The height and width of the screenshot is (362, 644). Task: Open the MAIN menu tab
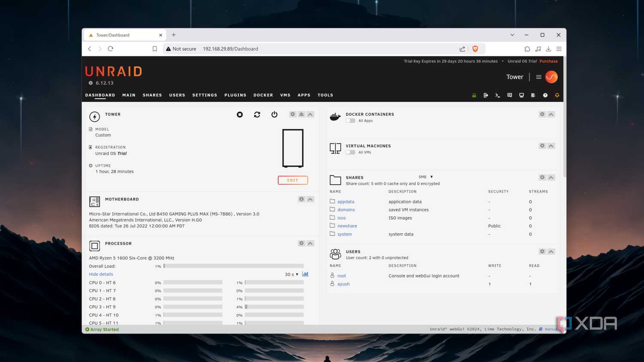(x=129, y=95)
